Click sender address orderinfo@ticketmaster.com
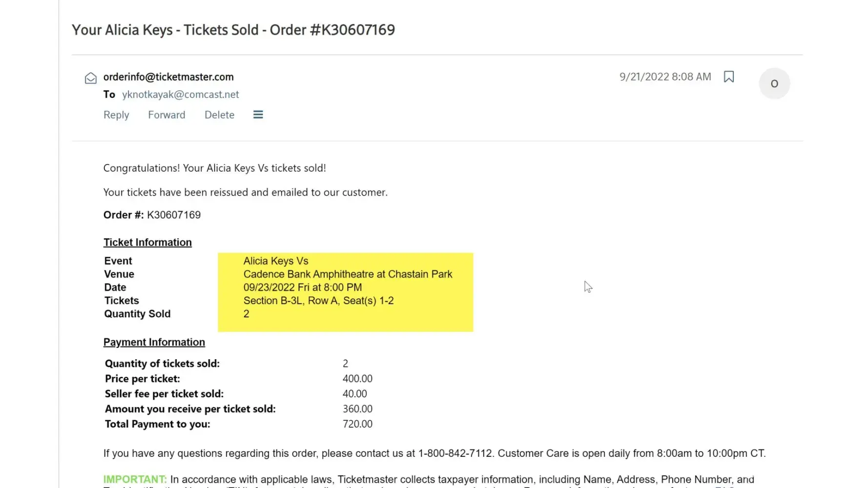 [168, 77]
